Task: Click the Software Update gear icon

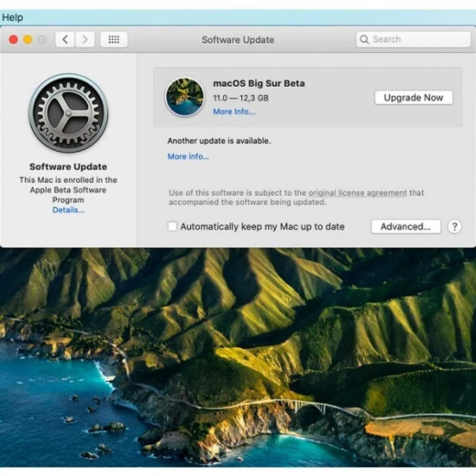Action: coord(68,113)
